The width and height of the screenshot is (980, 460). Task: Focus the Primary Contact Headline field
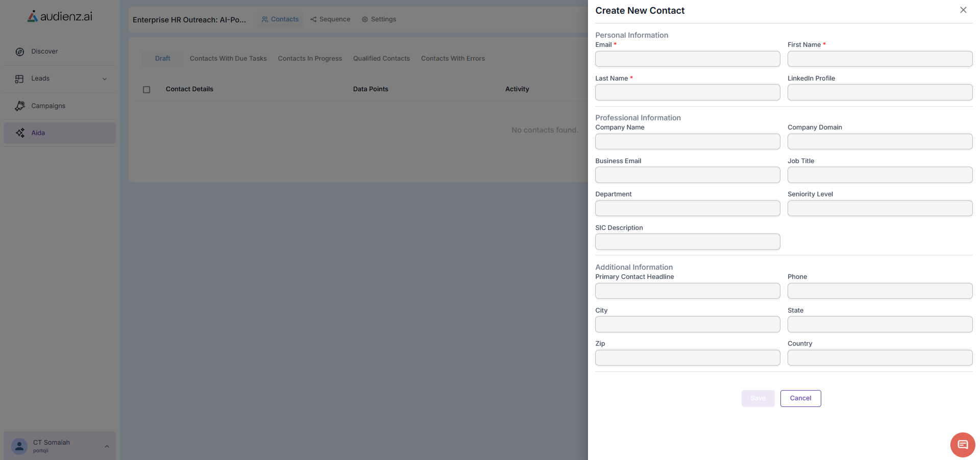pyautogui.click(x=688, y=291)
